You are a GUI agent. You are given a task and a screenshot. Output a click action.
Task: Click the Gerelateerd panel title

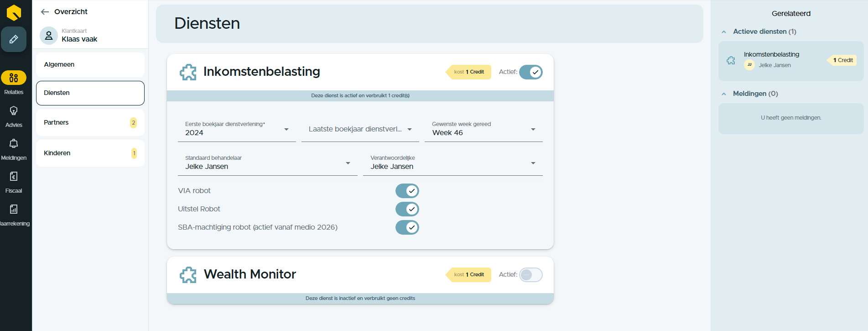pyautogui.click(x=791, y=14)
